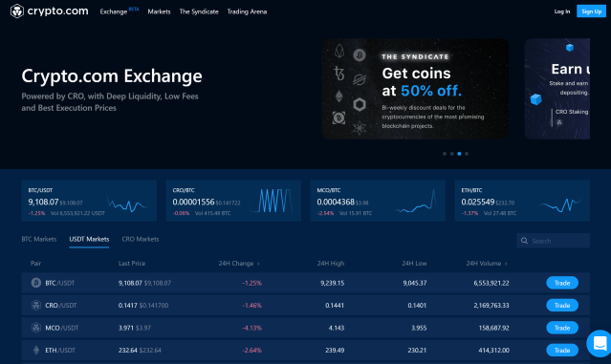Click Trade button for BTC/USDT
Viewport: 611px width, 364px height.
click(562, 283)
